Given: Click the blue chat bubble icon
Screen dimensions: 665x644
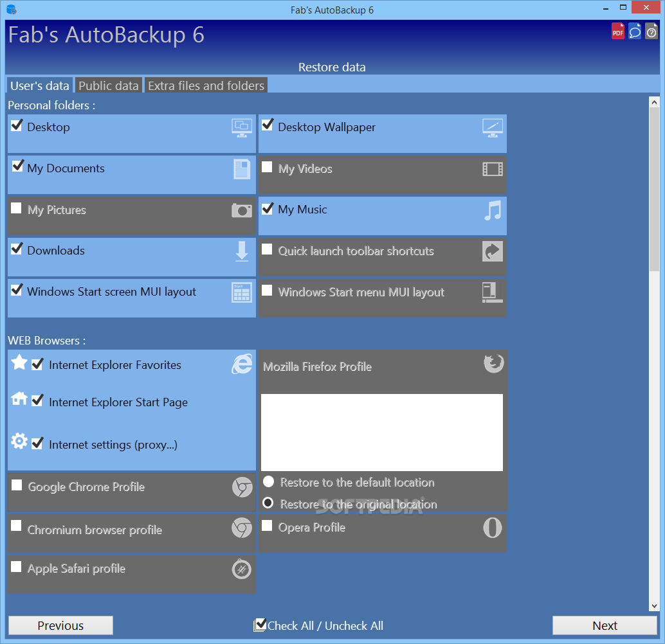Looking at the screenshot, I should (x=635, y=31).
